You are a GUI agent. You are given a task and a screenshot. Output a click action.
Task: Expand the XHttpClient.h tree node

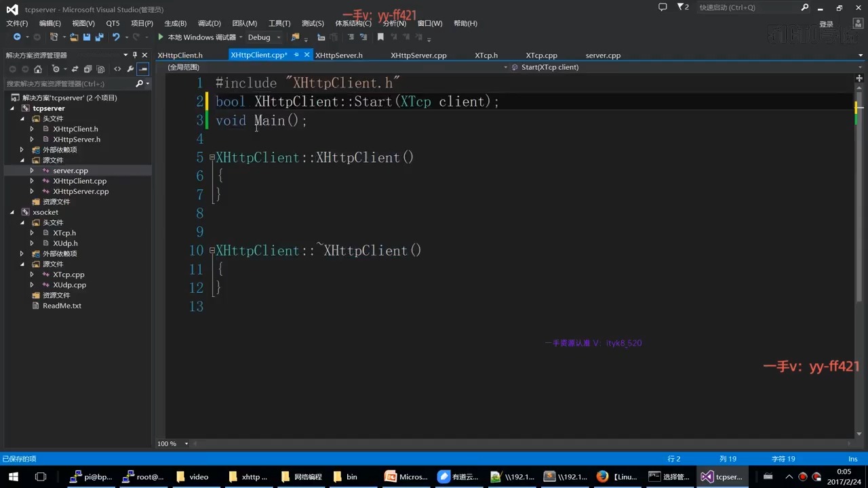pos(31,129)
